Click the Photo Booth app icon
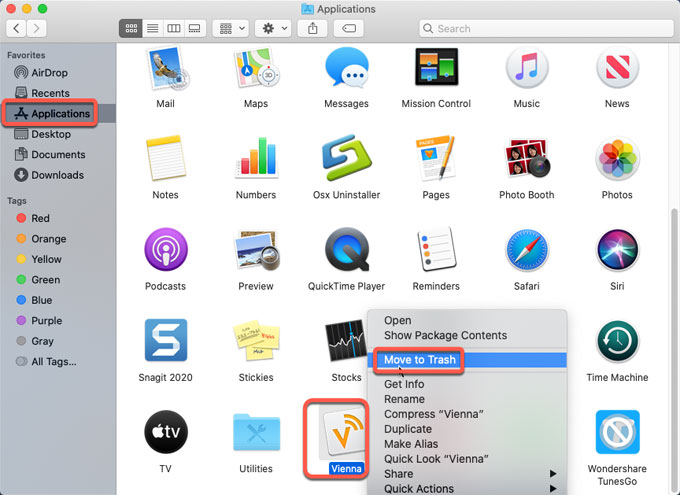Viewport: 680px width, 495px height. pyautogui.click(x=526, y=160)
